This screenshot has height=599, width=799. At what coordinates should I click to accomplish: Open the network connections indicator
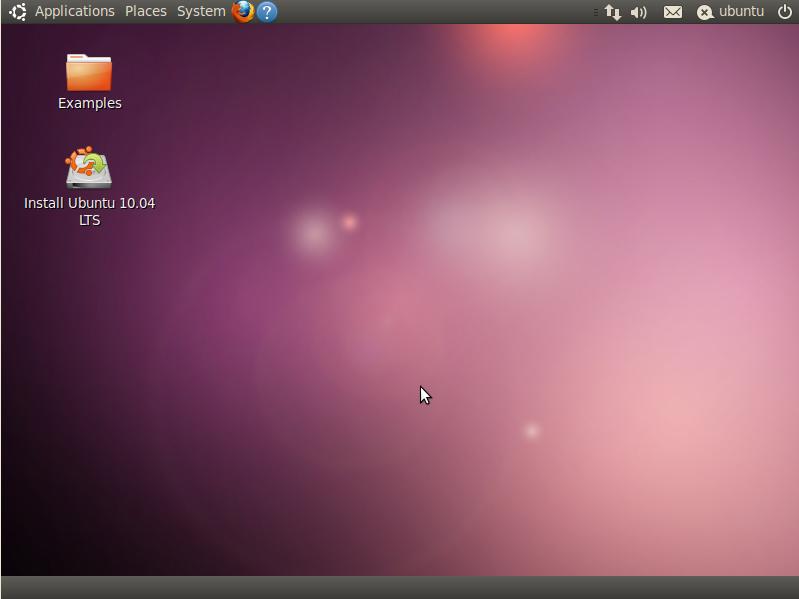[x=612, y=12]
